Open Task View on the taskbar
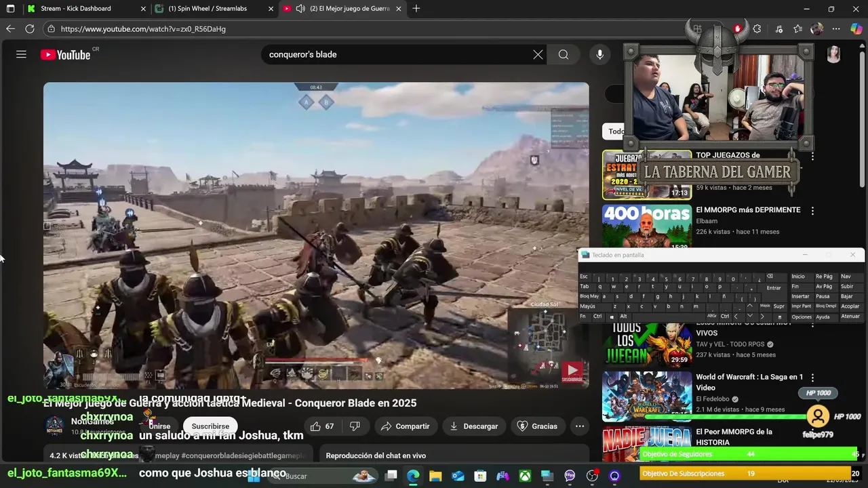This screenshot has width=868, height=488. 391,476
